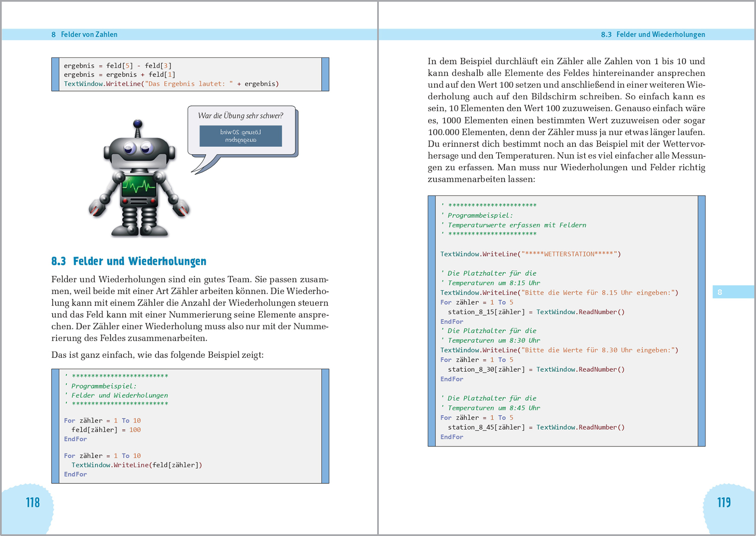
Task: Click the chapter 8 thumb tab on the right edge
Action: 732,292
